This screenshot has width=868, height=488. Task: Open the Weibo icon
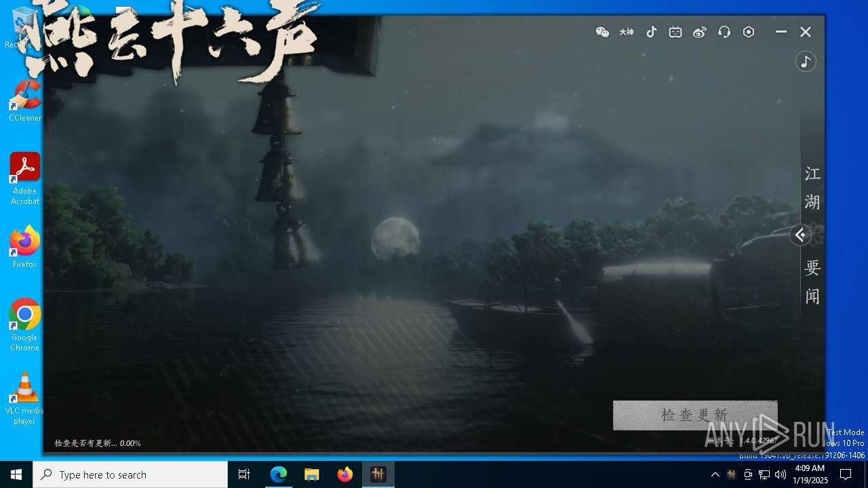tap(700, 32)
